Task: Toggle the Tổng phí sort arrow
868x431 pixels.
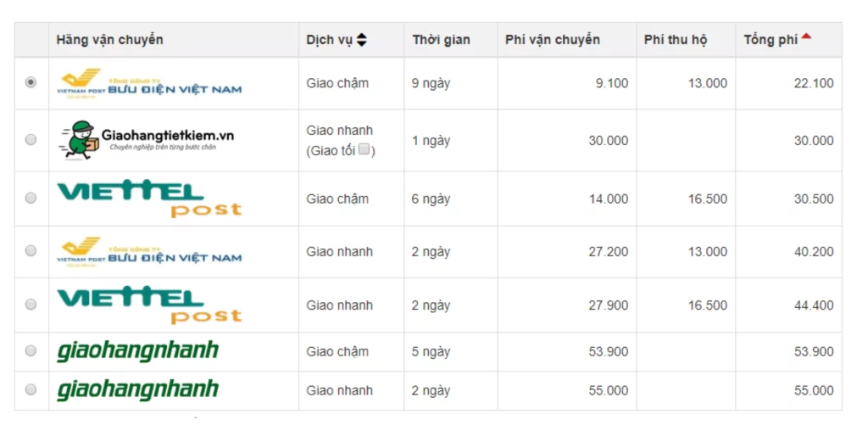Action: click(807, 36)
